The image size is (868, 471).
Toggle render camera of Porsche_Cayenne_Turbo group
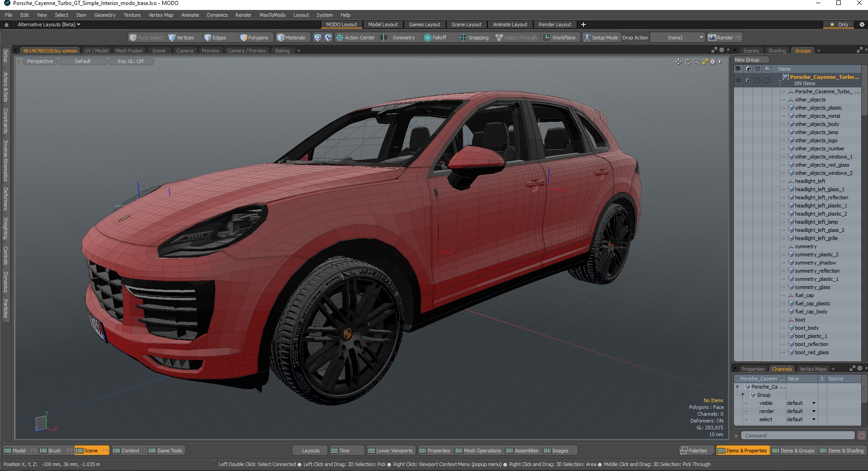click(x=747, y=80)
